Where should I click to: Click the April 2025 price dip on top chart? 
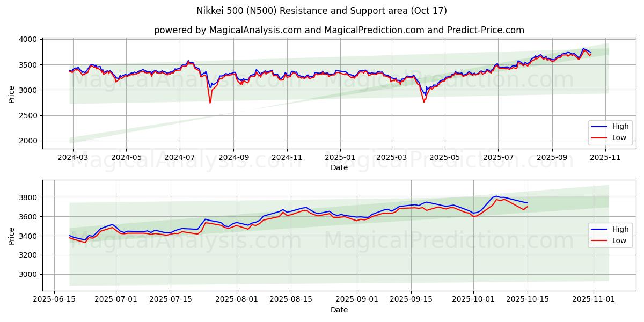pos(424,101)
